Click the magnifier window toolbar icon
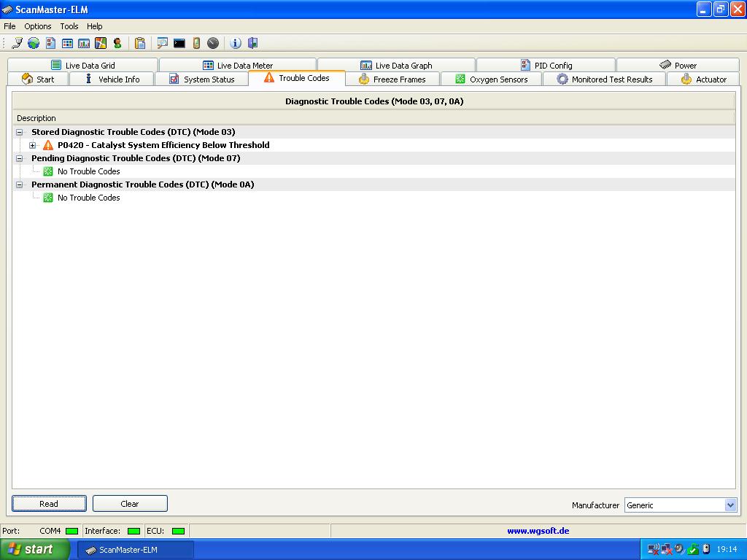This screenshot has width=747, height=560. (163, 43)
